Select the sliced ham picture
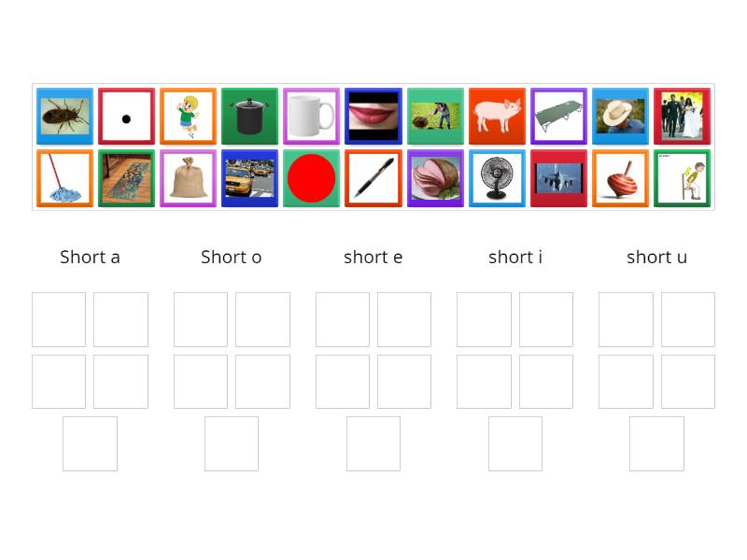 (435, 178)
